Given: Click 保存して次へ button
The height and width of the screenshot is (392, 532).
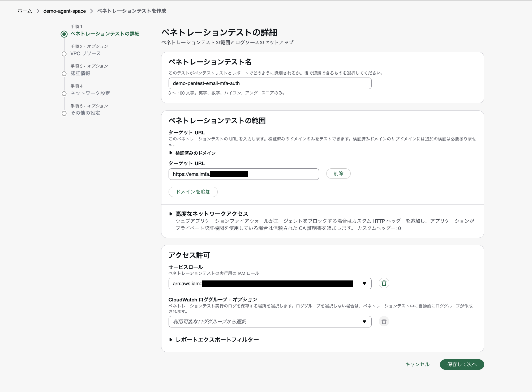Looking at the screenshot, I should (x=462, y=364).
